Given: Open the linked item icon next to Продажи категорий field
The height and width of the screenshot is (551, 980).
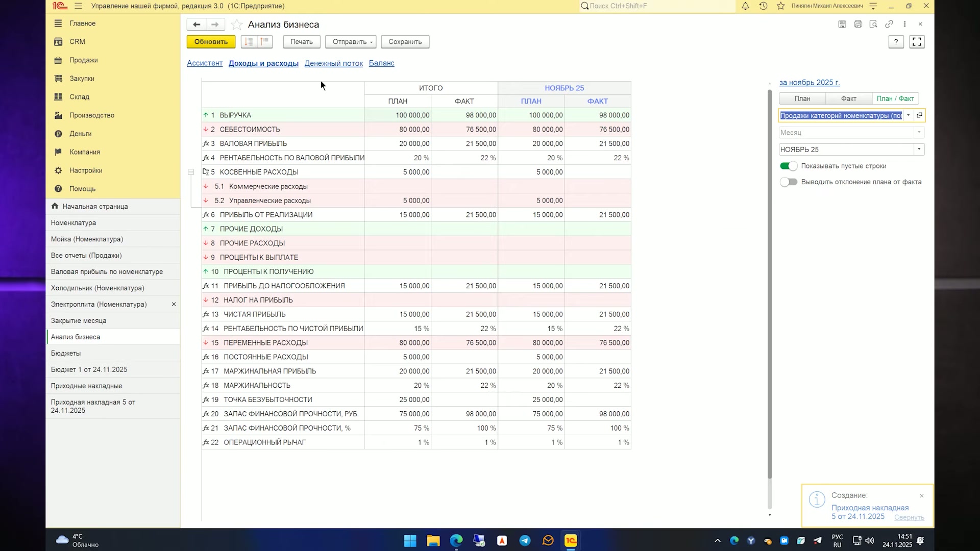Looking at the screenshot, I should (919, 115).
